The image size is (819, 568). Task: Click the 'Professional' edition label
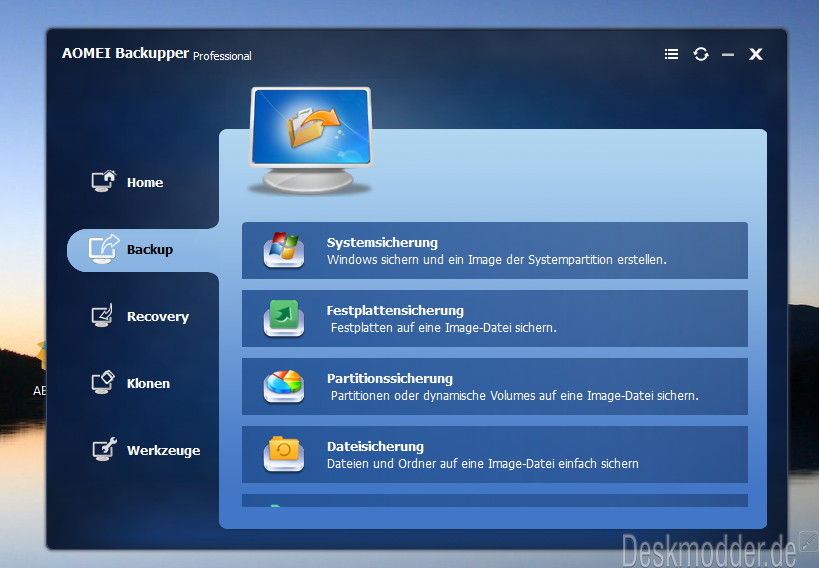222,56
